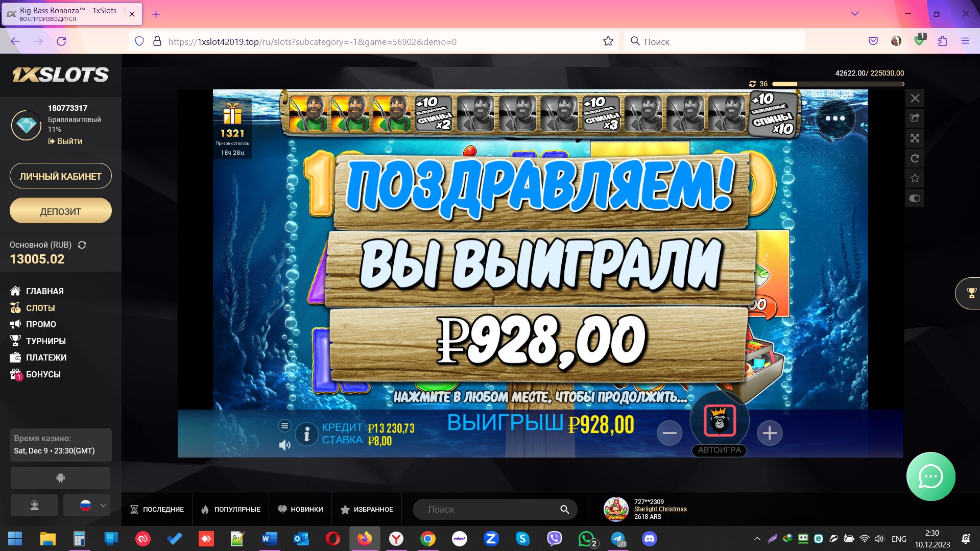This screenshot has height=551, width=980.
Task: Open the site security shield icon
Action: pos(139,41)
